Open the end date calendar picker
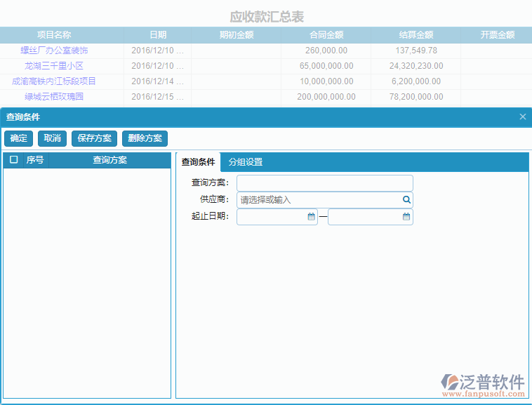 pos(406,217)
